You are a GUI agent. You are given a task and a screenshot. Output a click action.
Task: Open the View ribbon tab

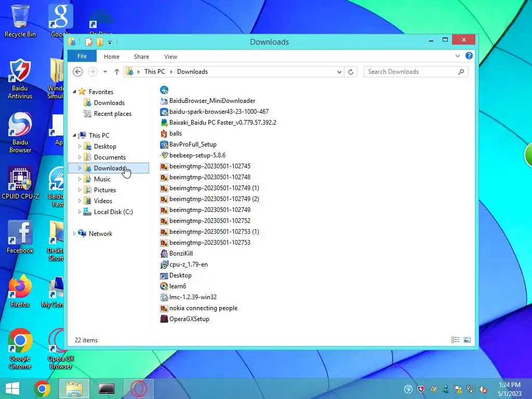[x=170, y=57]
